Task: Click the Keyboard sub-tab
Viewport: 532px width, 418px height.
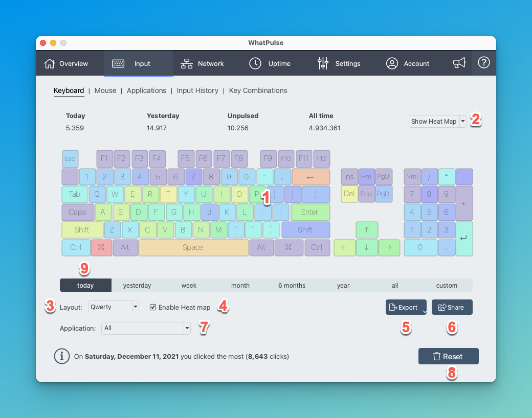Action: 69,90
